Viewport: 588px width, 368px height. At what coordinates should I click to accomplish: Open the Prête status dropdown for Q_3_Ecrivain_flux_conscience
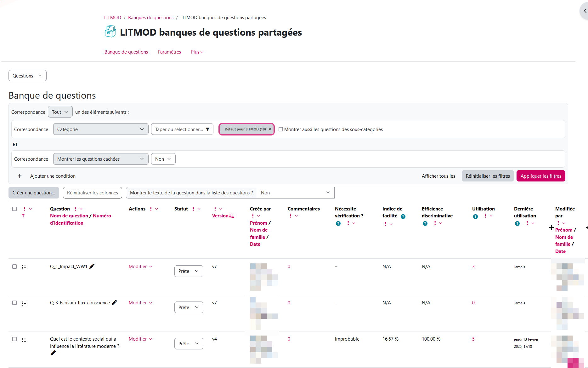click(x=189, y=307)
